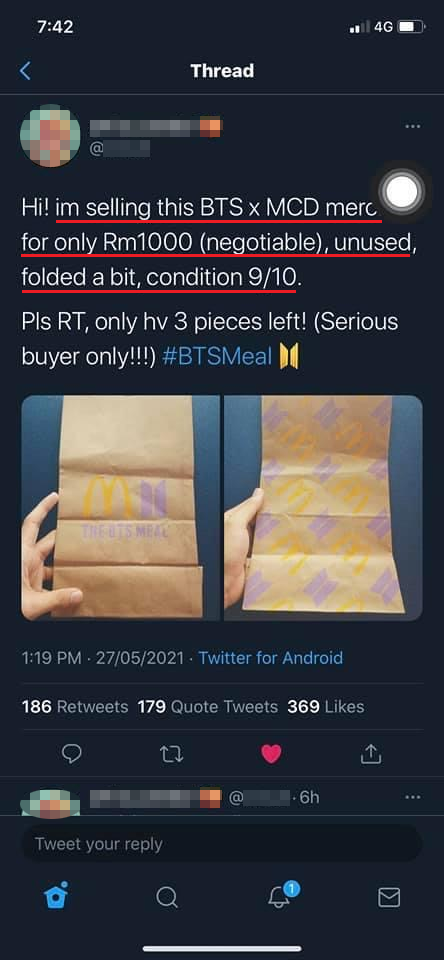Open the Twitter for Android source link
Screen dimensions: 444x960
click(x=271, y=658)
